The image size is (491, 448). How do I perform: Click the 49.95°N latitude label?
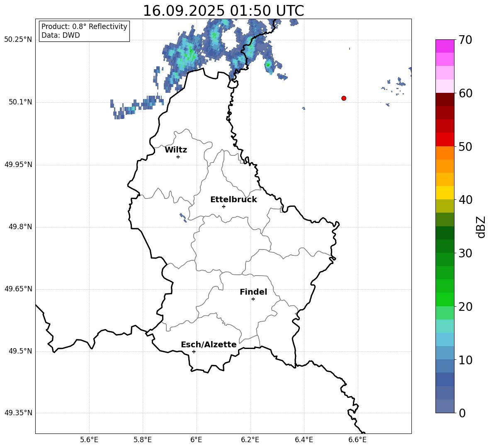[x=18, y=165]
